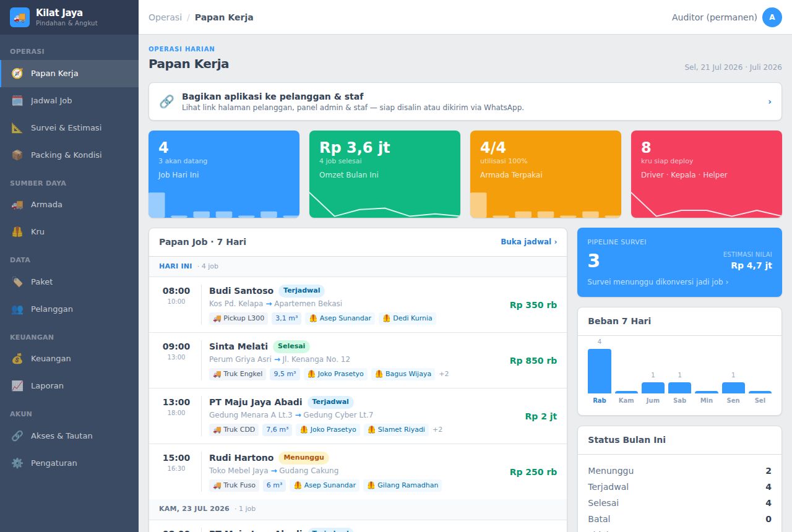Click Auditor (permanen) user label
This screenshot has height=532, width=792.
[715, 17]
